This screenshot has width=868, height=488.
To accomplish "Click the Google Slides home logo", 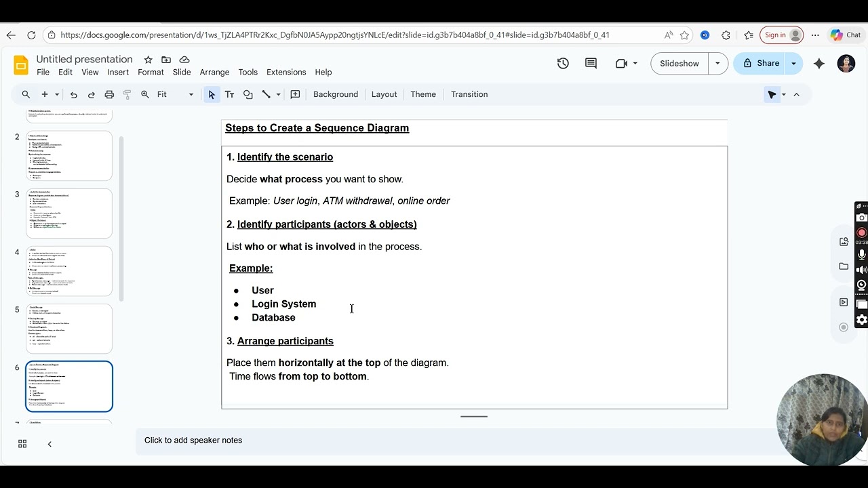I will pyautogui.click(x=21, y=65).
